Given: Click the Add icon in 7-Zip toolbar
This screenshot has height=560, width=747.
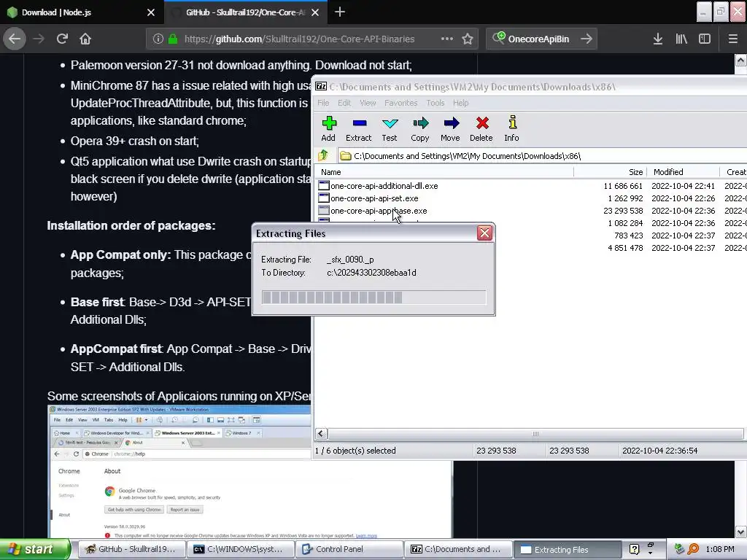Looking at the screenshot, I should 328,128.
